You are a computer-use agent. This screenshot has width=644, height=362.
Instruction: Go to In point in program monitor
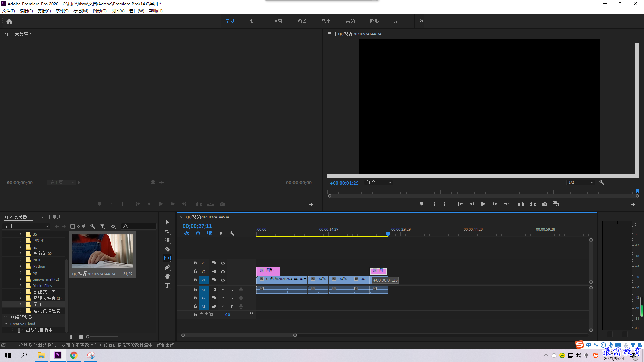460,204
